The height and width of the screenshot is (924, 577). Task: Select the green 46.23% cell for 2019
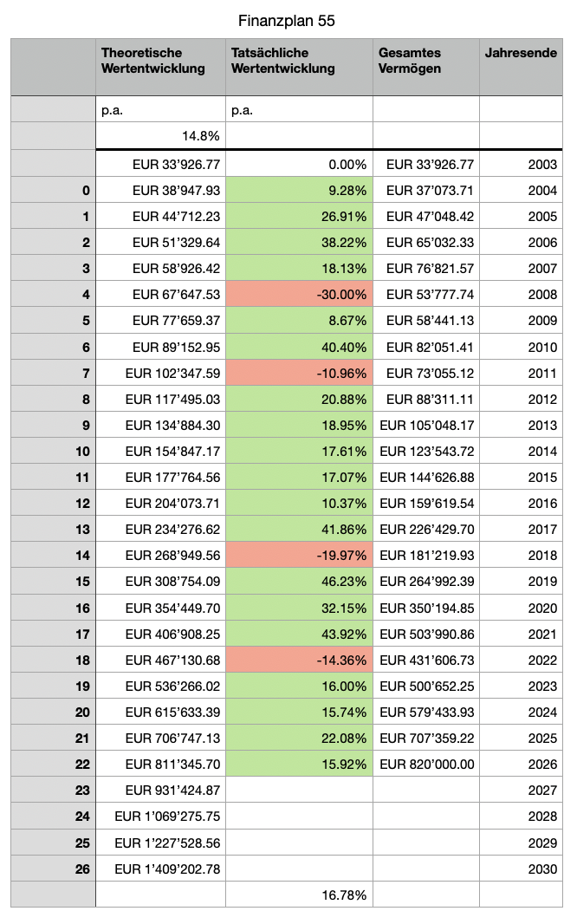pyautogui.click(x=299, y=582)
